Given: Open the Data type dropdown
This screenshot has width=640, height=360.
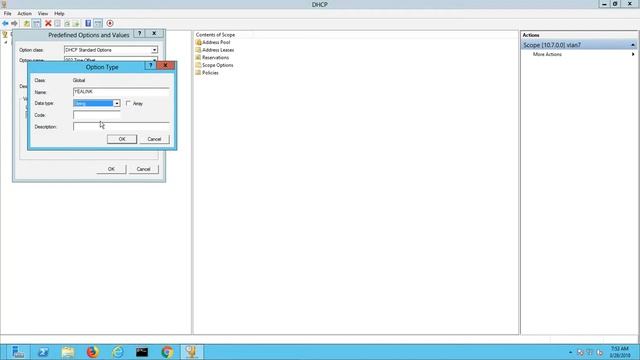Looking at the screenshot, I should (x=117, y=103).
